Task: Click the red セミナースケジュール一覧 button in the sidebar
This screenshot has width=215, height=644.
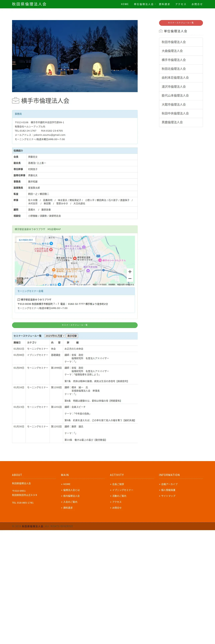Action: (181, 23)
